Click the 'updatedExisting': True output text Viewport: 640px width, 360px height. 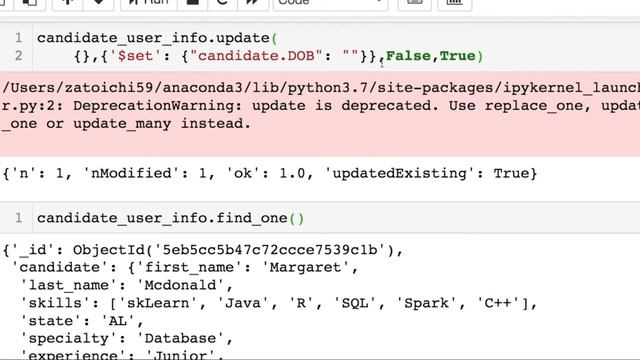pyautogui.click(x=427, y=173)
